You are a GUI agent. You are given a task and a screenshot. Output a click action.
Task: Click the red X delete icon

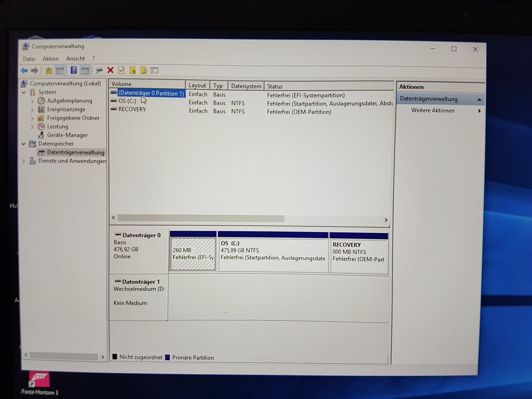pos(110,70)
